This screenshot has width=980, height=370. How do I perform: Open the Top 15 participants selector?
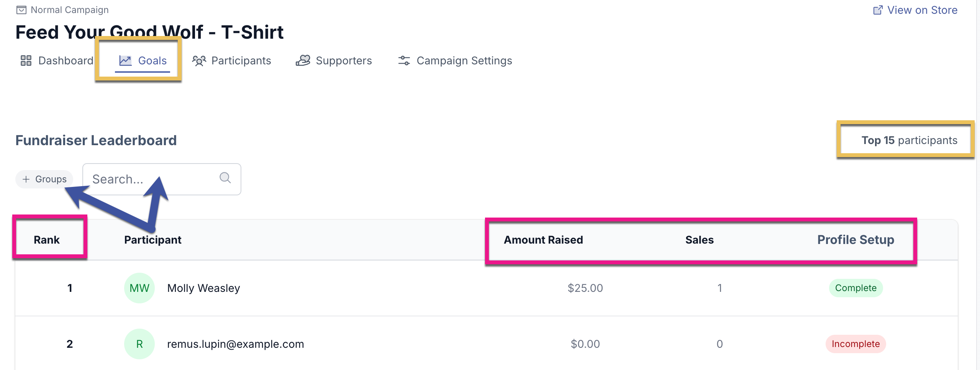[909, 141]
